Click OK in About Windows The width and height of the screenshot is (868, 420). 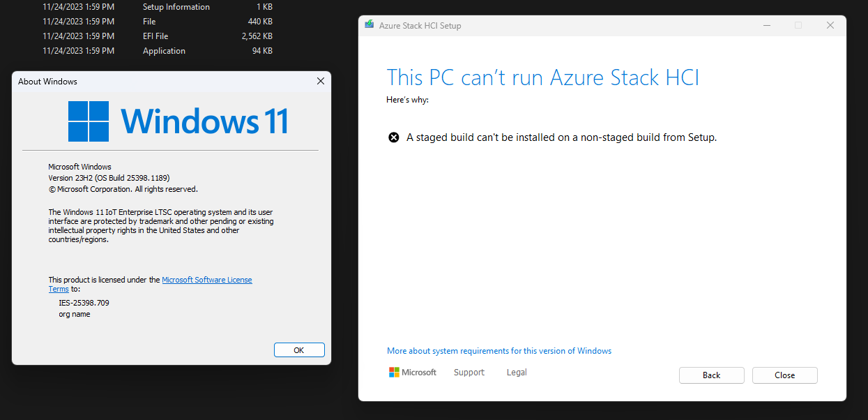(x=299, y=350)
